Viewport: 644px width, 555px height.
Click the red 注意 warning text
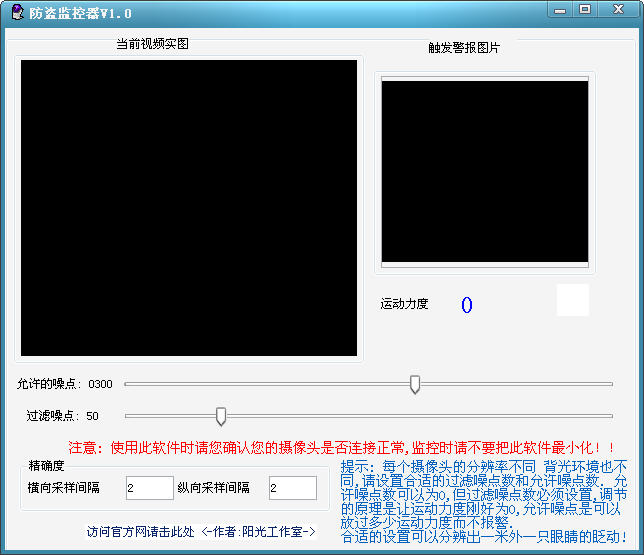point(341,448)
